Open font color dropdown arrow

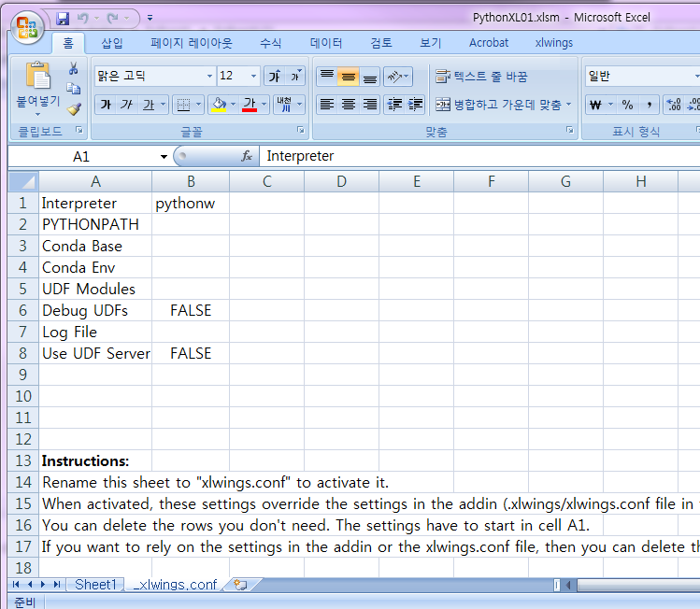coord(264,105)
